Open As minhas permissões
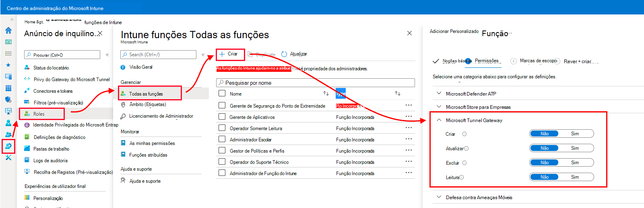 pyautogui.click(x=152, y=143)
